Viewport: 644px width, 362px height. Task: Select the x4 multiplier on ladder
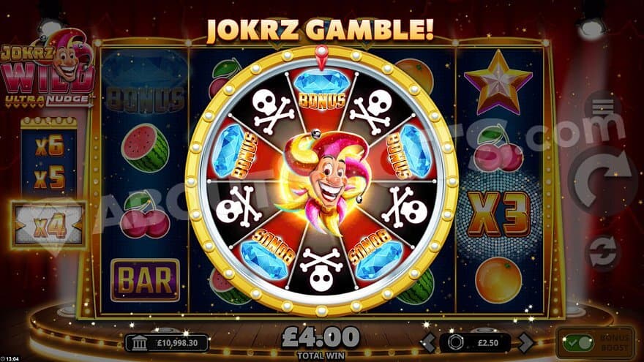click(x=48, y=225)
